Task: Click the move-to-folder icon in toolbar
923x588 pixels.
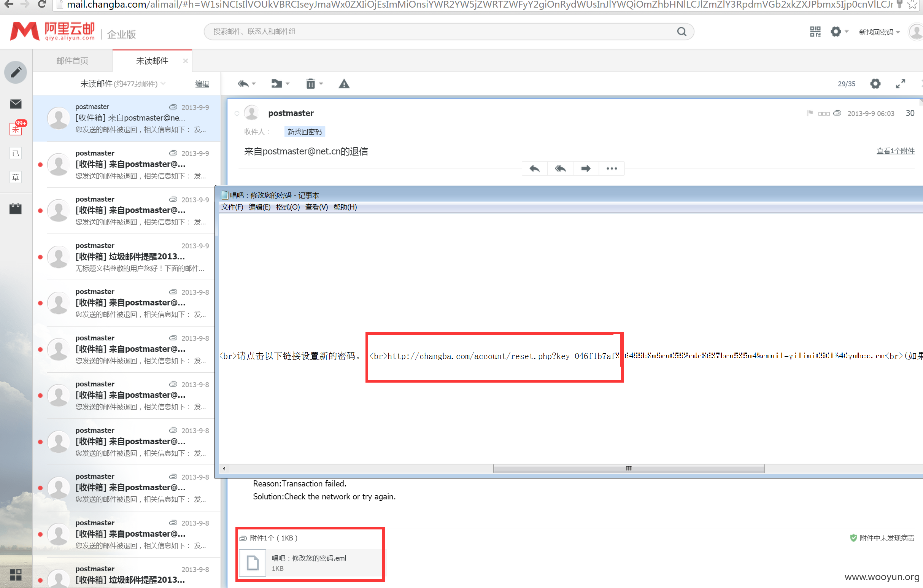Action: [x=276, y=84]
